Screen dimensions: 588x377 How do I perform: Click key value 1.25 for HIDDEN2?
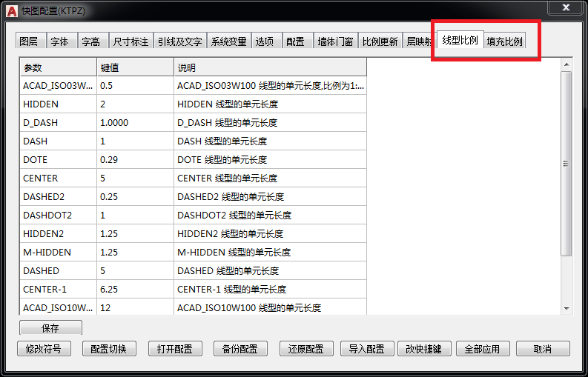pyautogui.click(x=136, y=234)
